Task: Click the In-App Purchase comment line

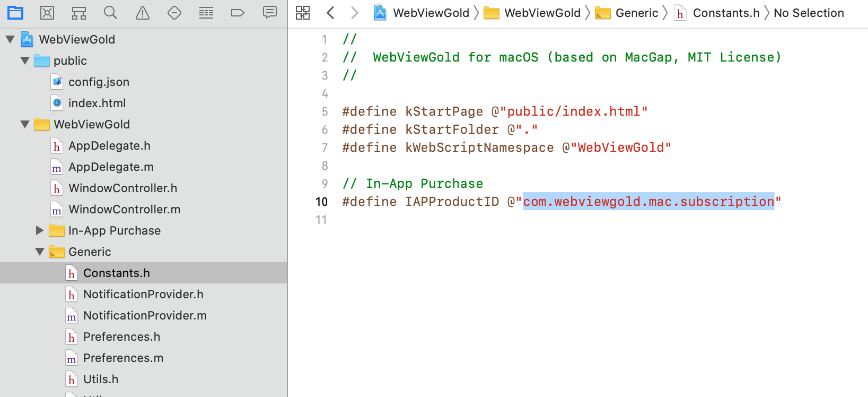Action: 413,184
